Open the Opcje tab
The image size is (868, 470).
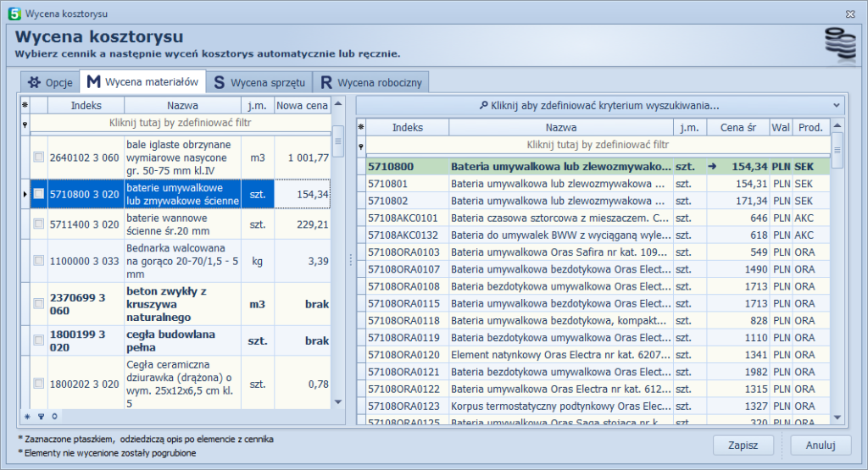tap(50, 82)
